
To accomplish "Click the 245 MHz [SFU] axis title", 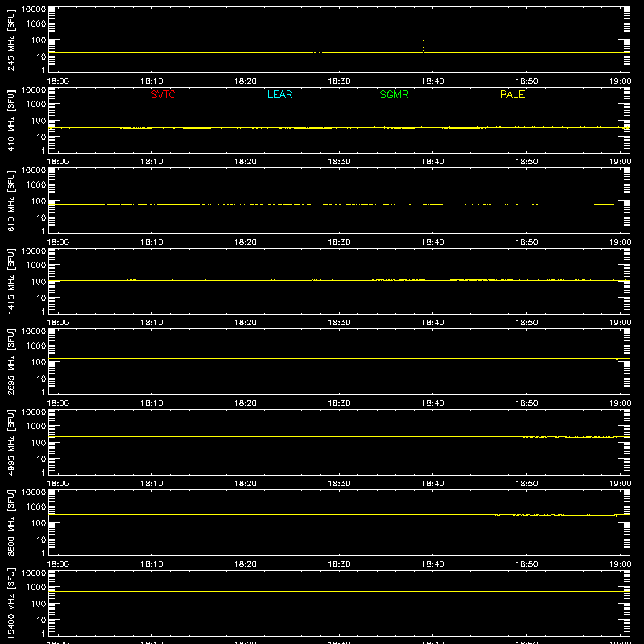I will click(10, 40).
